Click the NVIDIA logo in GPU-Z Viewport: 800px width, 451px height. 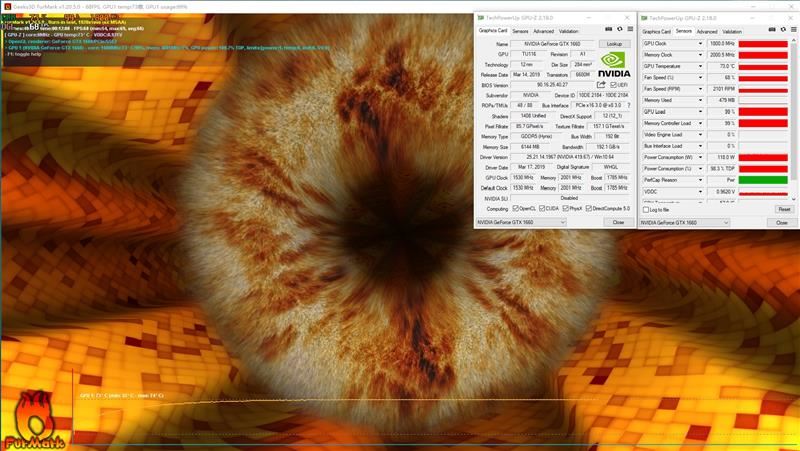tap(614, 65)
